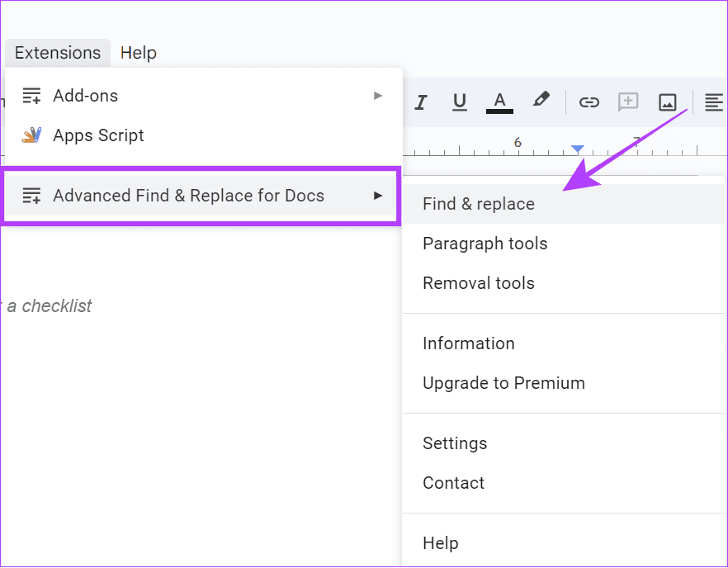Click the Apps Script colorful logo icon
Screen dimensions: 728x568
click(x=31, y=135)
